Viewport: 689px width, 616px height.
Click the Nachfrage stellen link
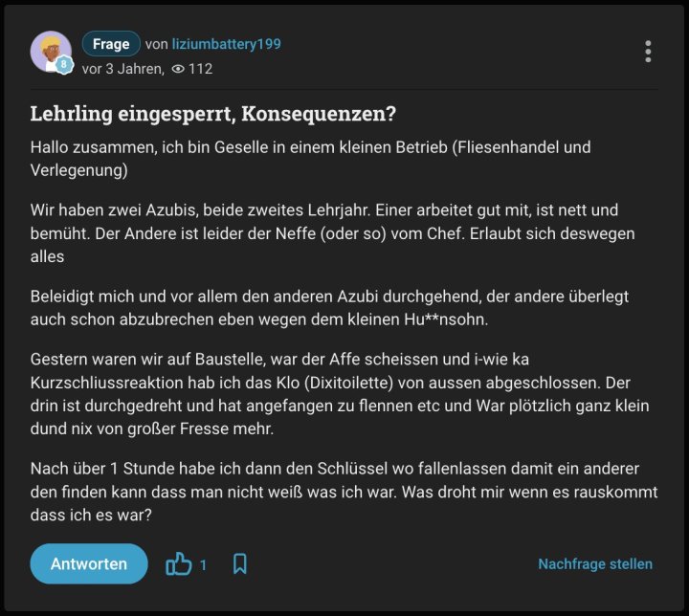pyautogui.click(x=594, y=564)
